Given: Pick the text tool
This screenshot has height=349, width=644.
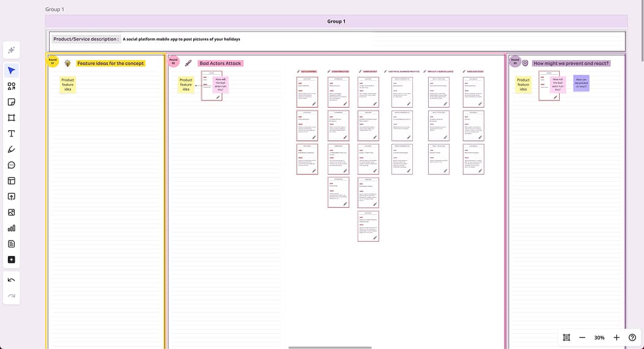Looking at the screenshot, I should [11, 133].
